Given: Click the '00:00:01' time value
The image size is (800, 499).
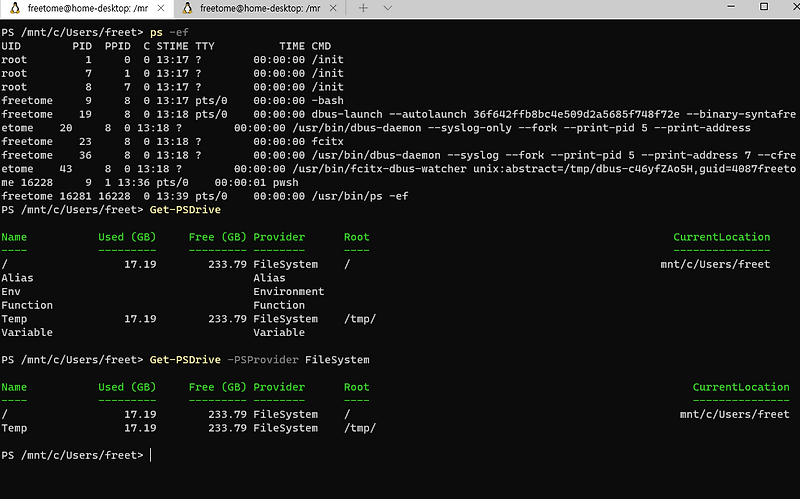Looking at the screenshot, I should pyautogui.click(x=240, y=183).
